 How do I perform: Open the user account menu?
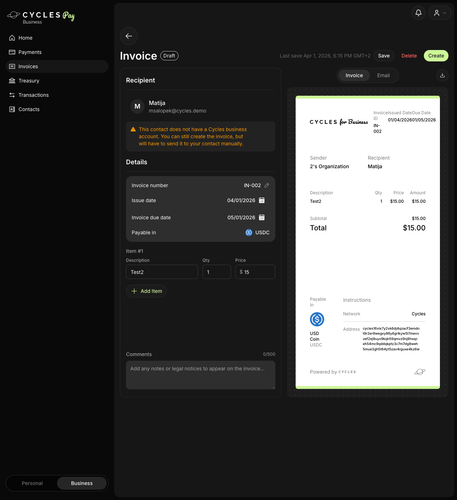click(x=439, y=13)
